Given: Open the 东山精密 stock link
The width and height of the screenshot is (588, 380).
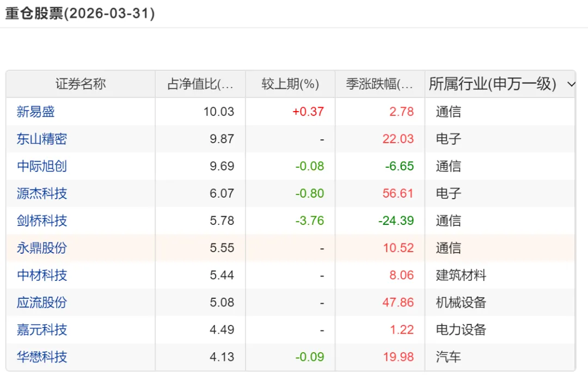Looking at the screenshot, I should 41,139.
